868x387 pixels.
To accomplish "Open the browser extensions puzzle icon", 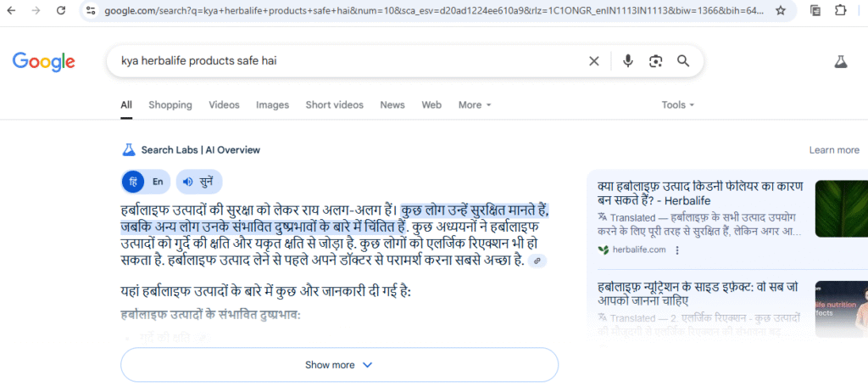I will coord(840,10).
